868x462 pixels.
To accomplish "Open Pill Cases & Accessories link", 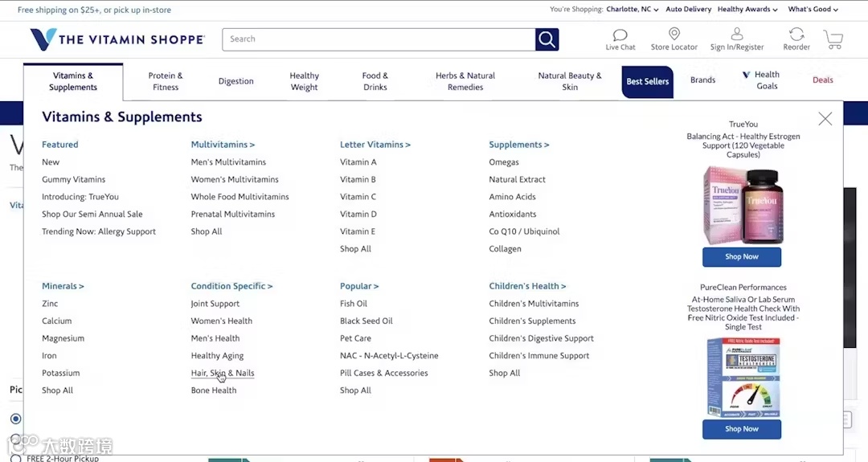I will tap(383, 373).
